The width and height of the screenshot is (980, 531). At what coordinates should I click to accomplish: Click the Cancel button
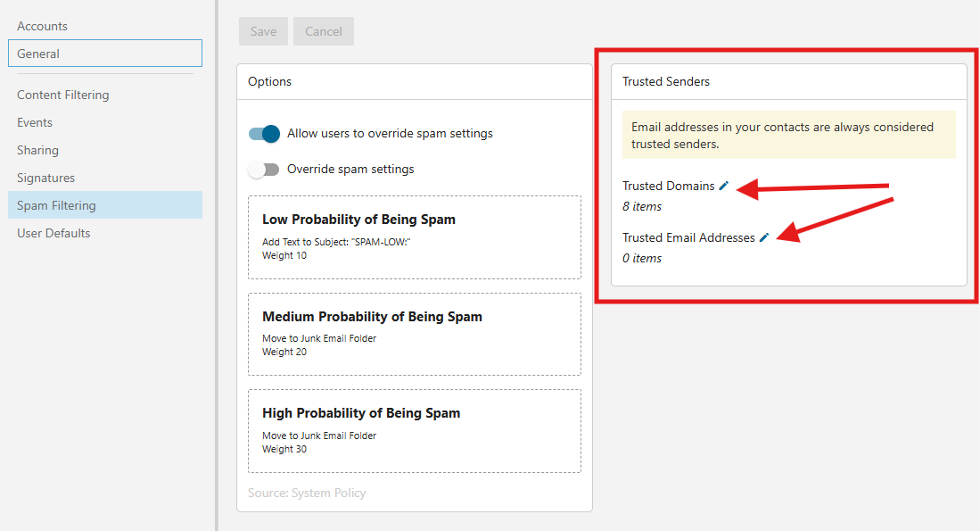pos(323,31)
